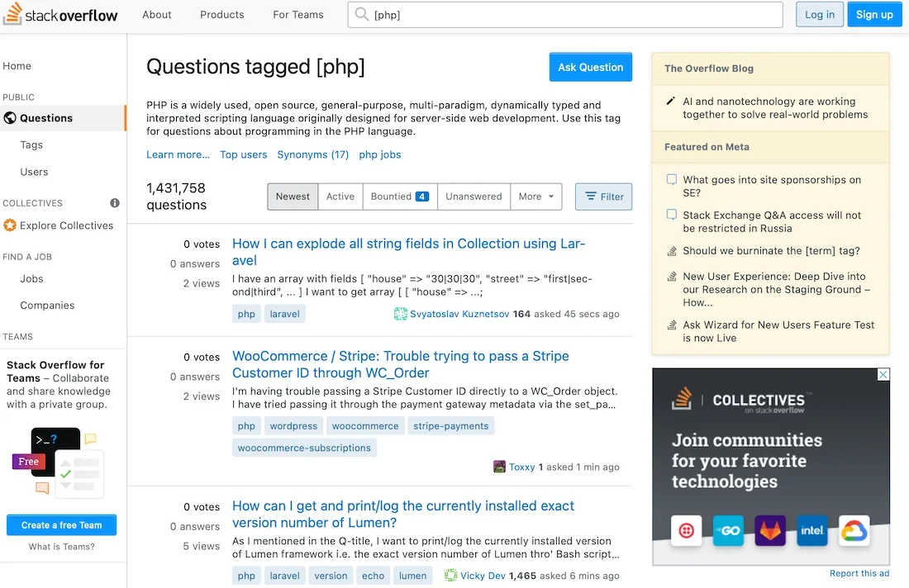Click the globe icon beside Questions
Image resolution: width=909 pixels, height=588 pixels.
pos(10,118)
